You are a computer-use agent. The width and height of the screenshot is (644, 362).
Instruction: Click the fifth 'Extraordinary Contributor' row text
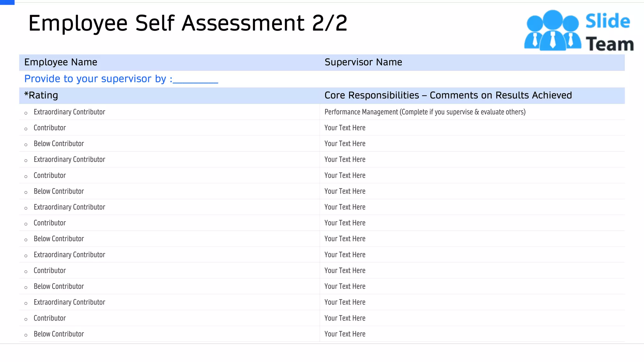pyautogui.click(x=69, y=302)
